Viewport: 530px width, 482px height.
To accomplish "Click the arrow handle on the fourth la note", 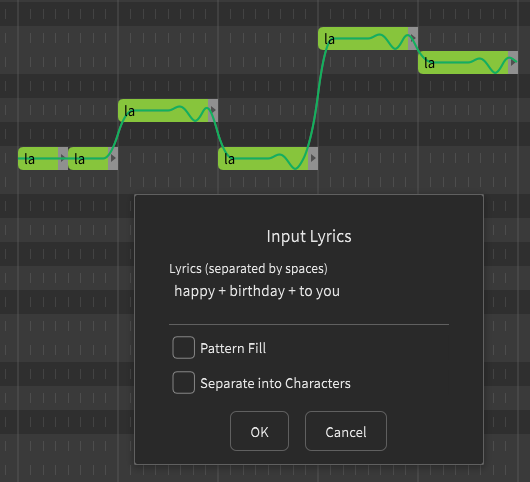I will [x=313, y=158].
